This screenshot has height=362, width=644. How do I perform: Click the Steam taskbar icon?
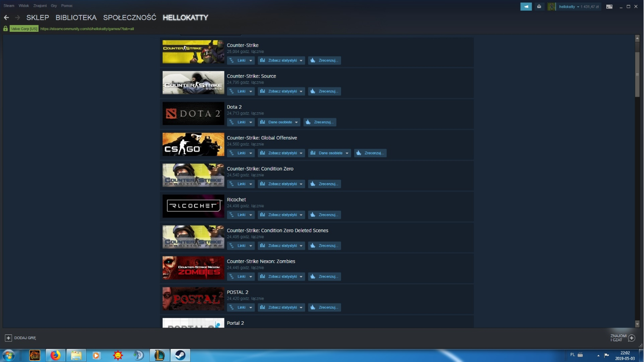(180, 355)
